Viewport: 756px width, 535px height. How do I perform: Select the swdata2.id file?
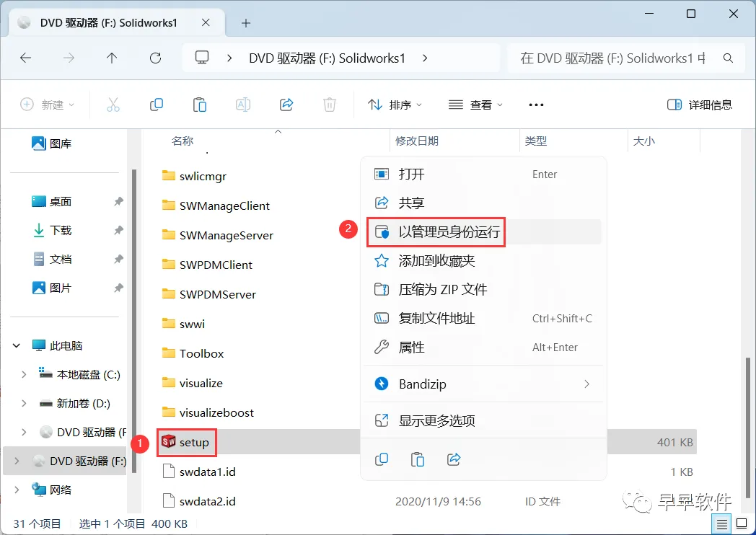[207, 501]
